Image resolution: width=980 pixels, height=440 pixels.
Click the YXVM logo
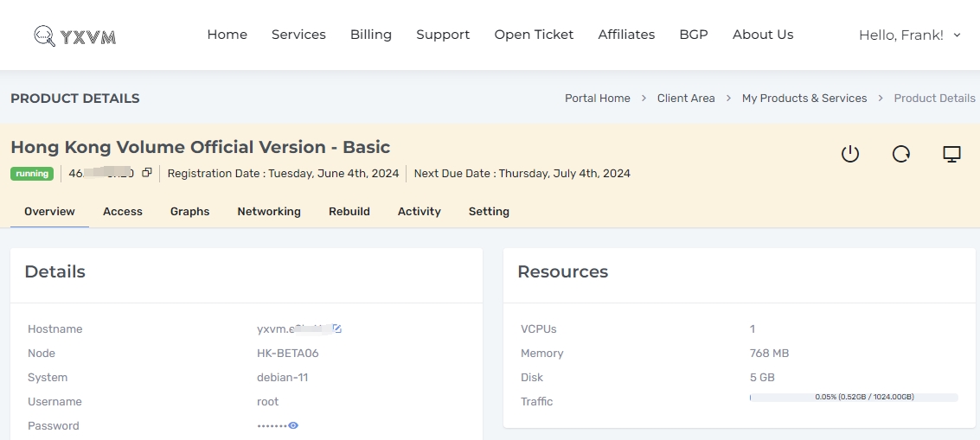tap(75, 35)
